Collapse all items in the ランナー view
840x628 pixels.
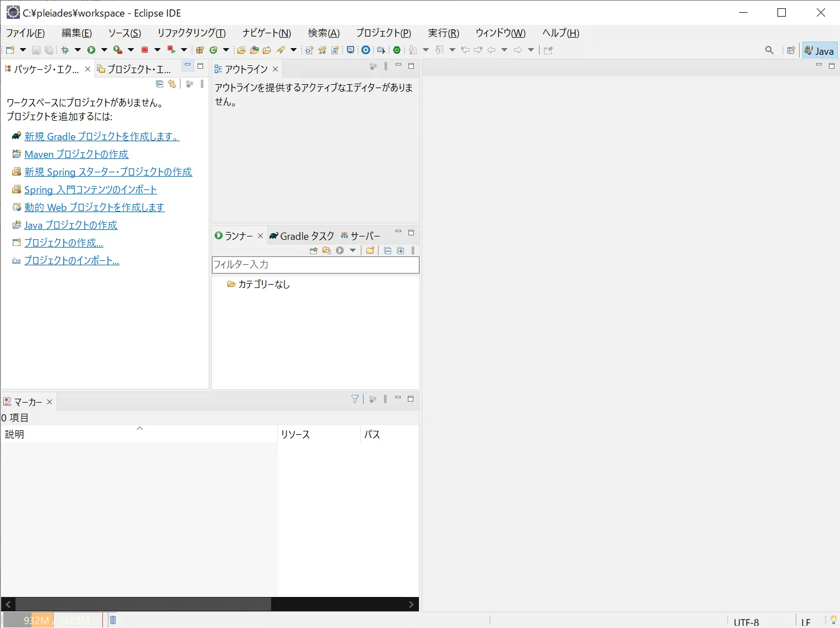387,250
